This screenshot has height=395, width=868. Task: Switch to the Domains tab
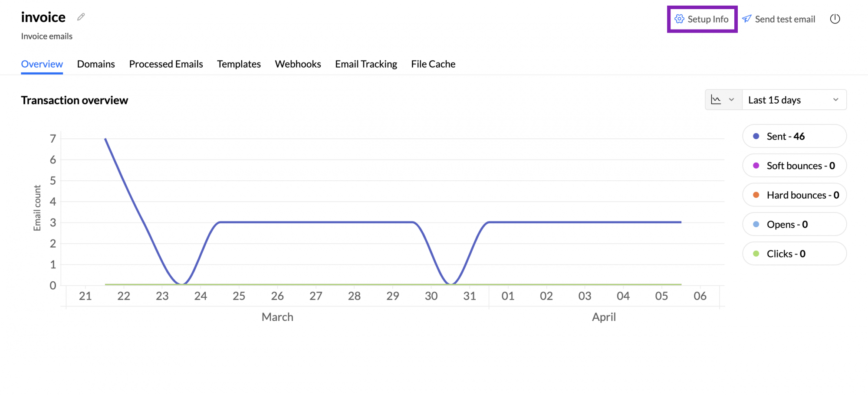click(x=96, y=64)
